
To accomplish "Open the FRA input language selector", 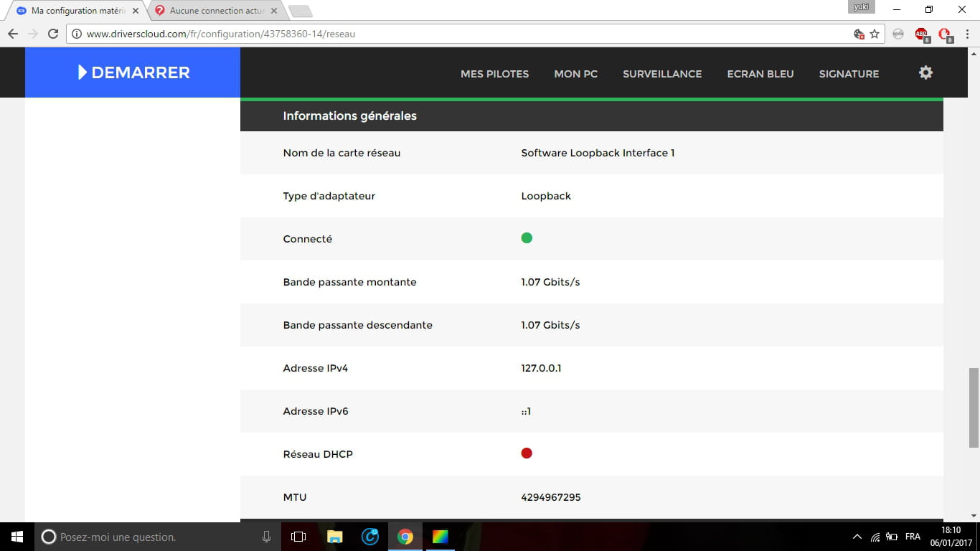I will 913,537.
